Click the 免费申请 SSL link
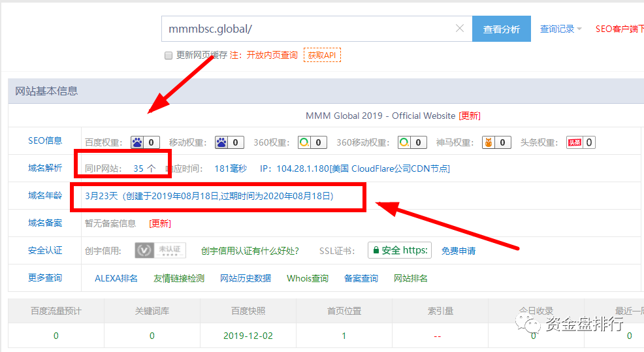Screen dimensions: 644x352 point(459,251)
